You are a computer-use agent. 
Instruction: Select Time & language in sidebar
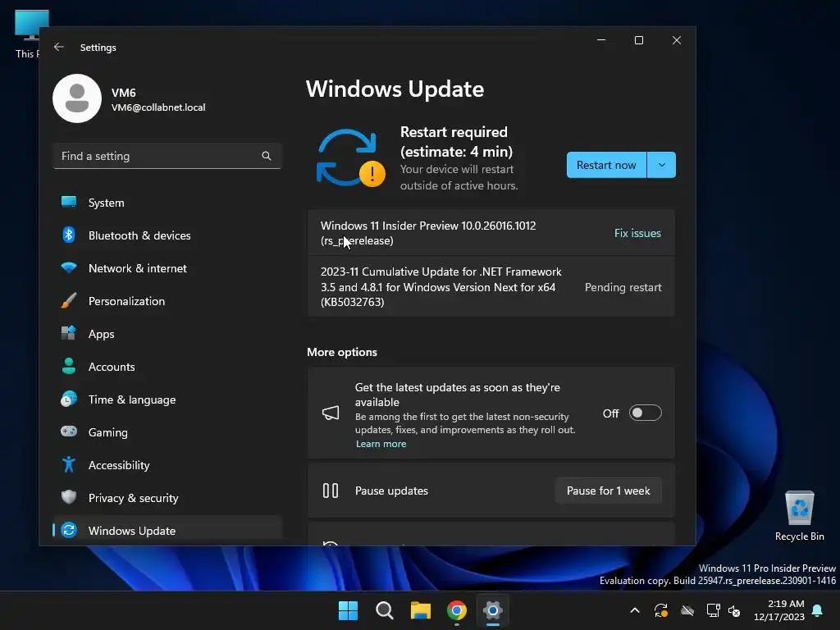167,399
